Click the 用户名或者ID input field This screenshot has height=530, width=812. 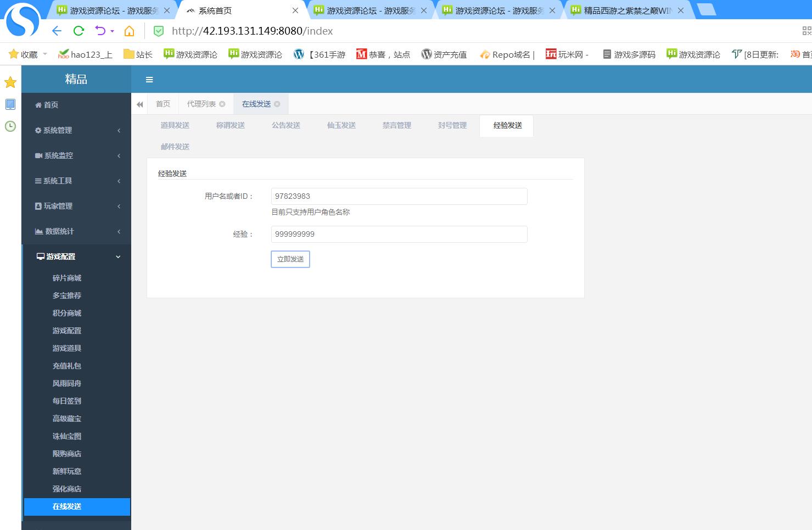point(399,196)
